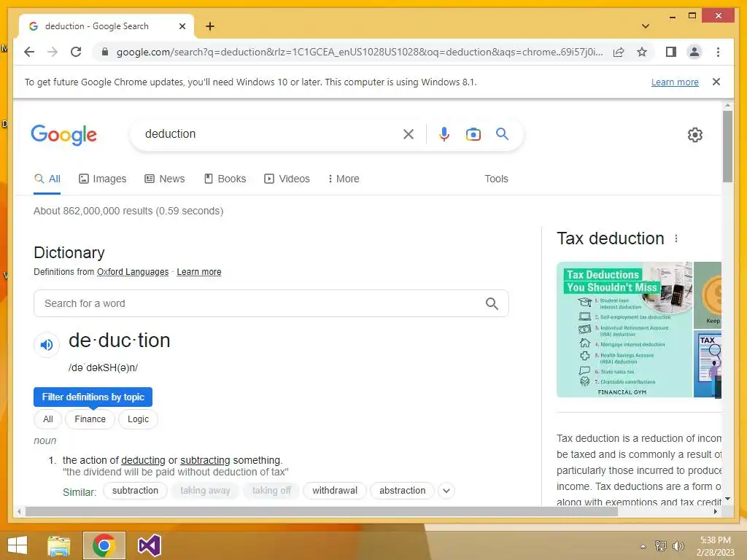Show hidden system tray icons
747x560 pixels.
click(643, 547)
